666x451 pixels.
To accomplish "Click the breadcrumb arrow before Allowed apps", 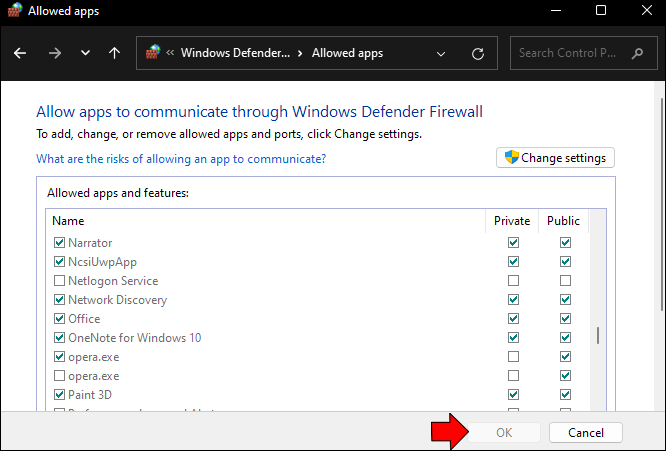I will point(300,53).
